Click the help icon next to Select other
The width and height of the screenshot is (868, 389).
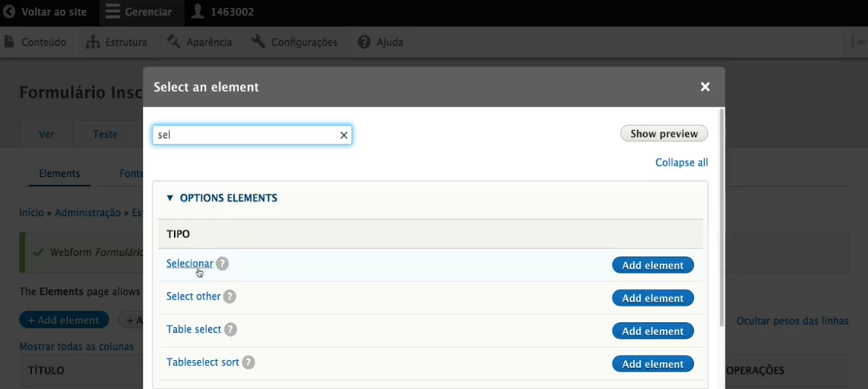click(x=230, y=296)
